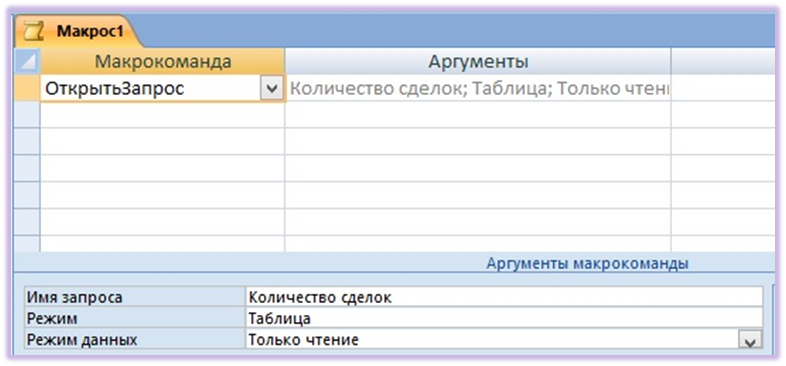Click the Аргументы column header
The height and width of the screenshot is (366, 786).
(478, 62)
